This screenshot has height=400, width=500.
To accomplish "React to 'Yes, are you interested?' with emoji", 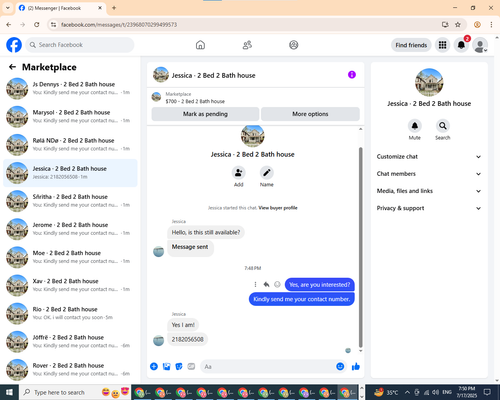I will [277, 284].
